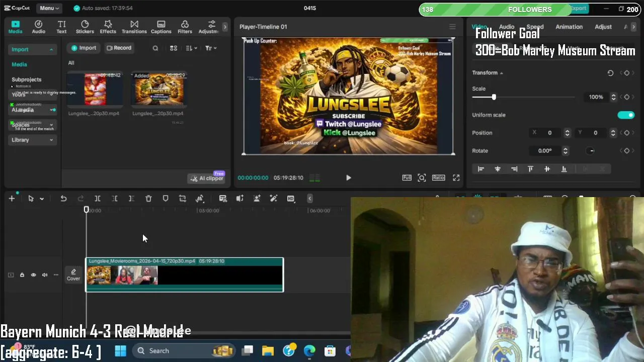Image resolution: width=644 pixels, height=362 pixels.
Task: Click the Import button
Action: coord(84,48)
